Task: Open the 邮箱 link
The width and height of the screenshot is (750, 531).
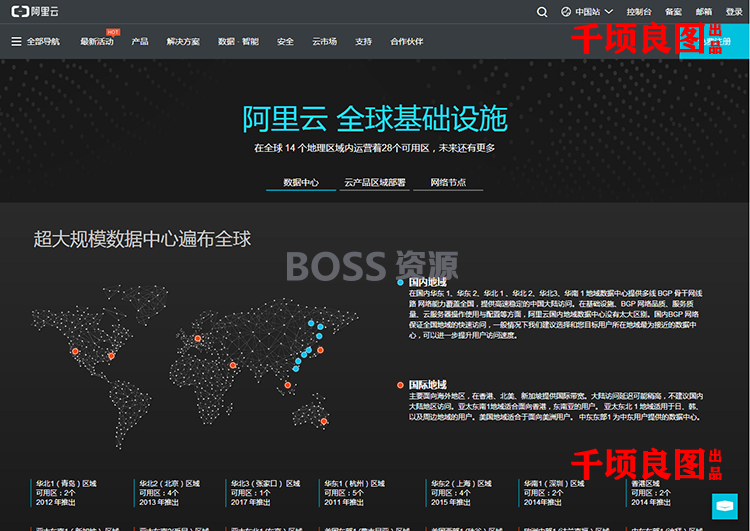Action: click(x=704, y=12)
